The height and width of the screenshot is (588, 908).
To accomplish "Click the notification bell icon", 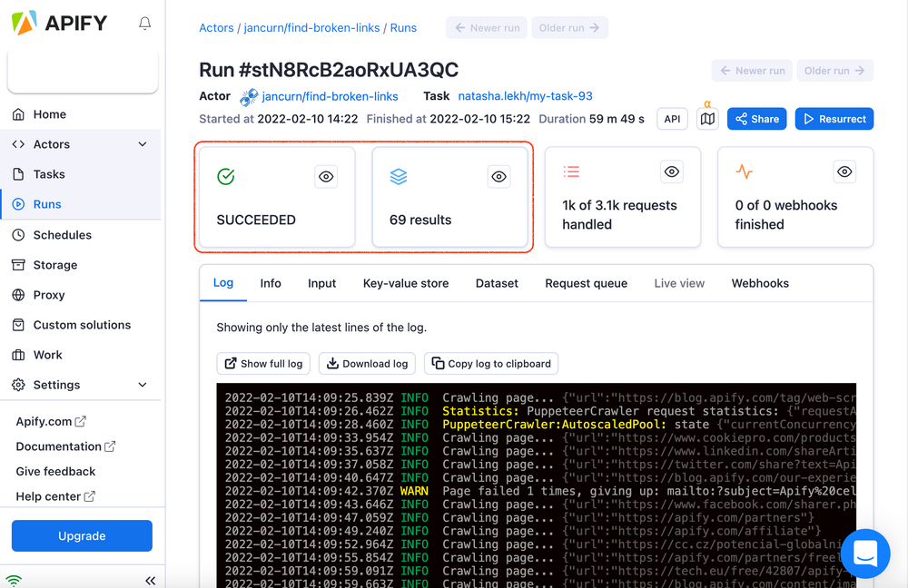I will click(144, 23).
